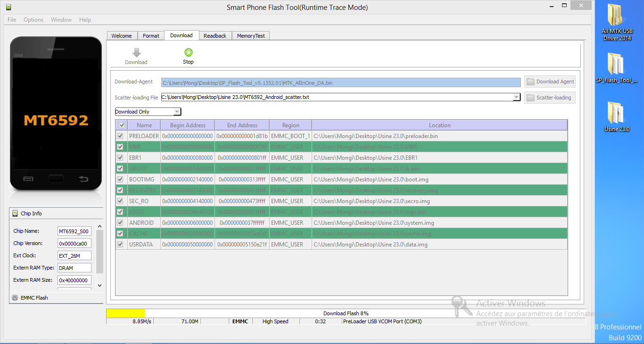644x344 pixels.
Task: Click the Extern RAM Type field DRAM
Action: click(74, 268)
